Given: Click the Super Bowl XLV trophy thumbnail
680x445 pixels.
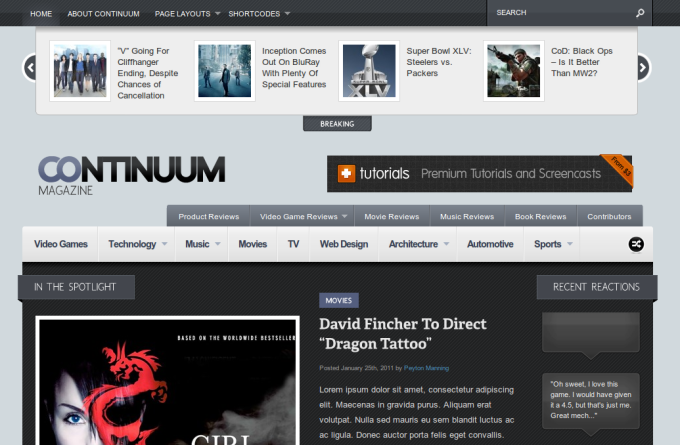Looking at the screenshot, I should pyautogui.click(x=369, y=71).
